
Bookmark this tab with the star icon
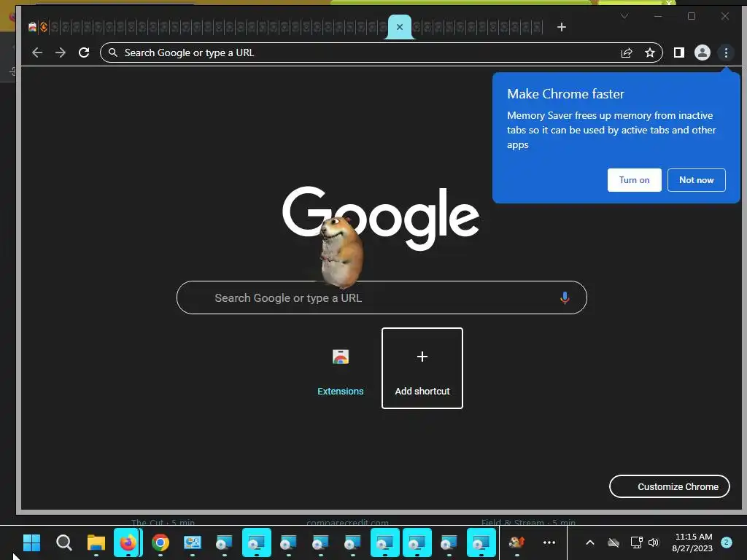click(650, 52)
